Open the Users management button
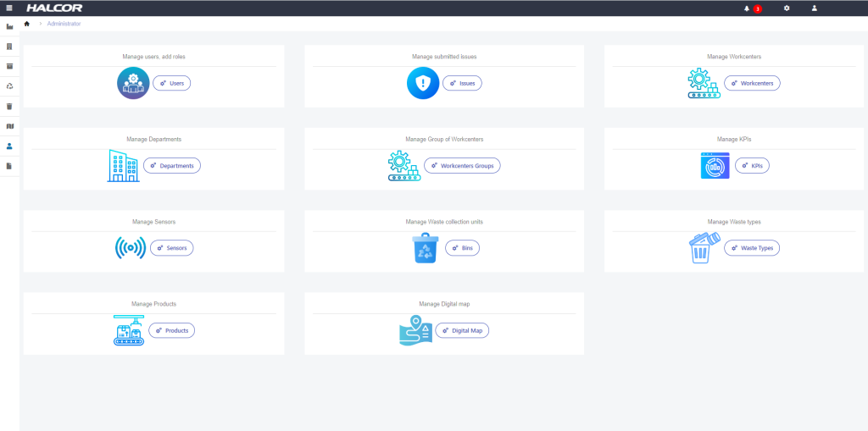The image size is (868, 431). [172, 83]
